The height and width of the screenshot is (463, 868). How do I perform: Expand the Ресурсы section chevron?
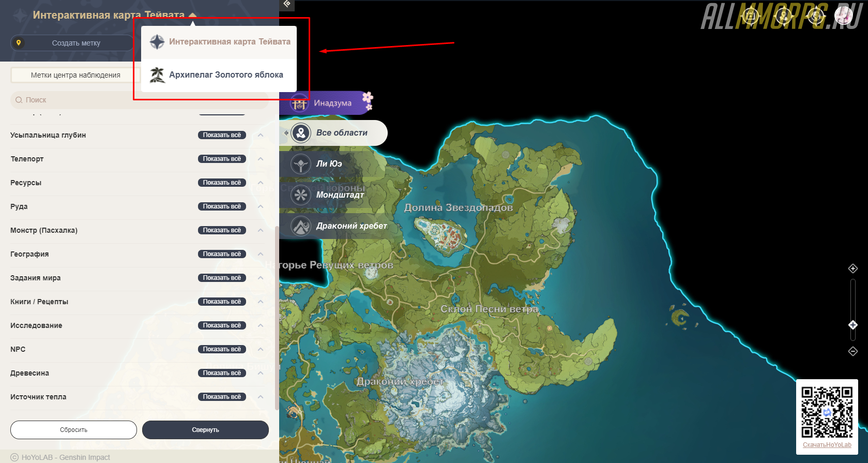pos(261,183)
